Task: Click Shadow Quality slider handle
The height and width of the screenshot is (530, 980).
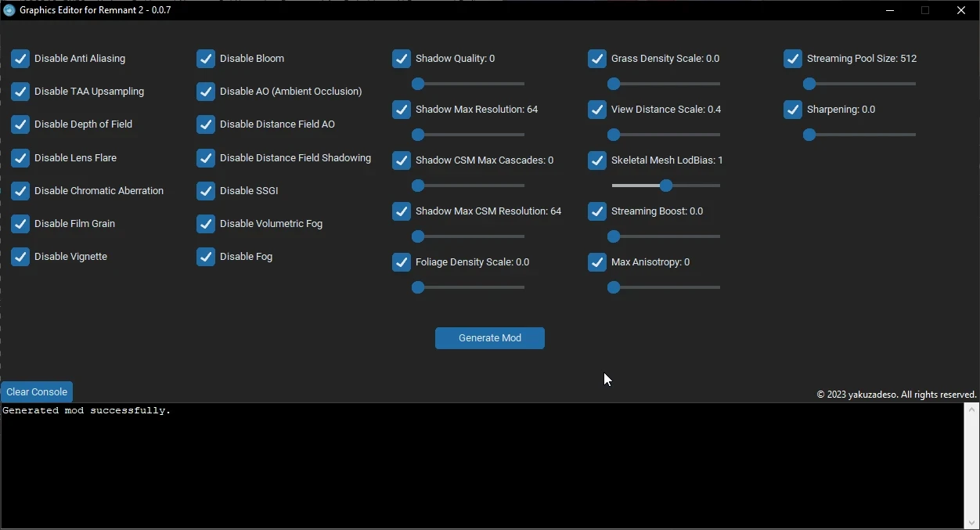Action: [x=418, y=84]
